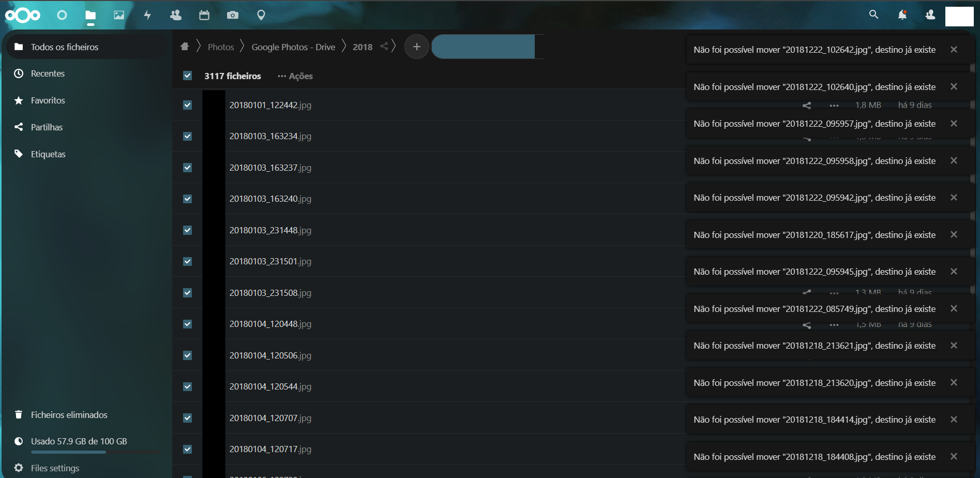The image size is (980, 478).
Task: Open more options for 20180104_120448.jpg
Action: pyautogui.click(x=834, y=325)
